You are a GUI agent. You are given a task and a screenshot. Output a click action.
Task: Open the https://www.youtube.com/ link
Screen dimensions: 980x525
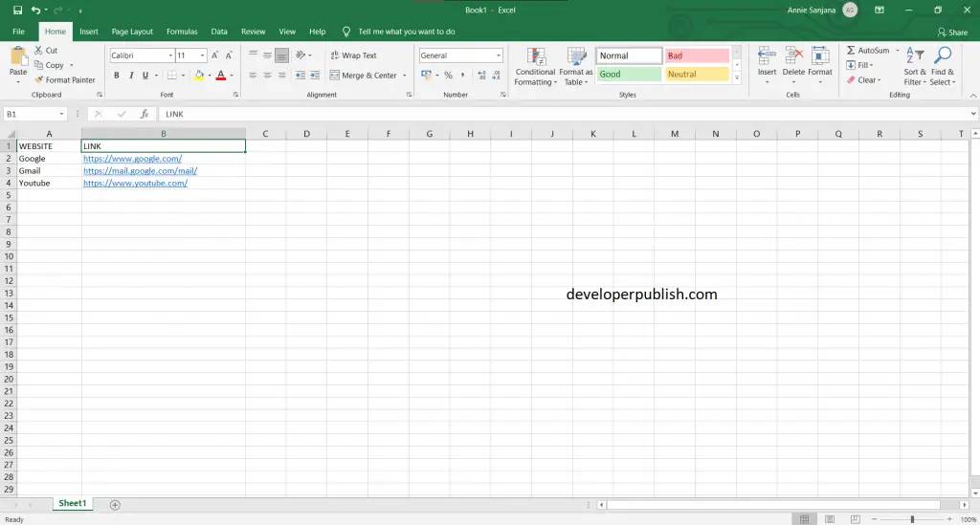[136, 183]
